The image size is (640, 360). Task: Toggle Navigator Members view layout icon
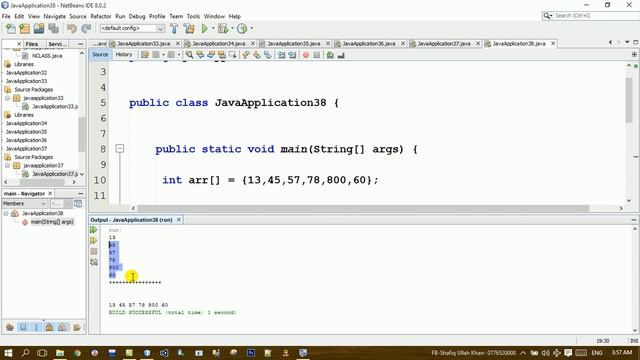click(78, 203)
